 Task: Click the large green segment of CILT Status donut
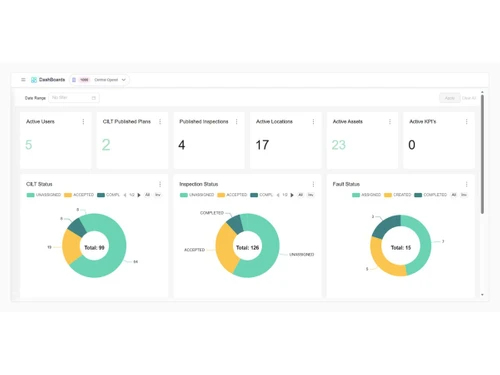pyautogui.click(x=115, y=253)
